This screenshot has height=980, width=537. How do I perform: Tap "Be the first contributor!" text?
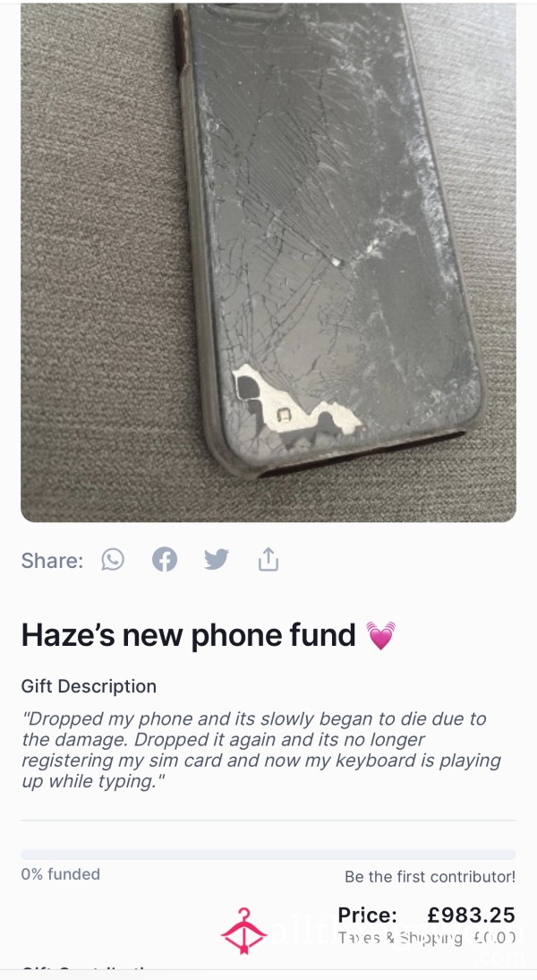tap(430, 876)
